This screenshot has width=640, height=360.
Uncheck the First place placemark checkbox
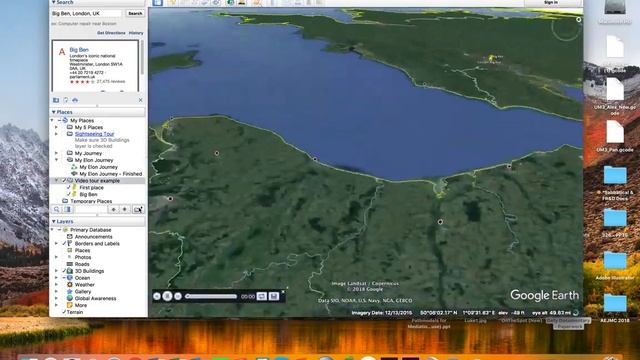pos(69,187)
